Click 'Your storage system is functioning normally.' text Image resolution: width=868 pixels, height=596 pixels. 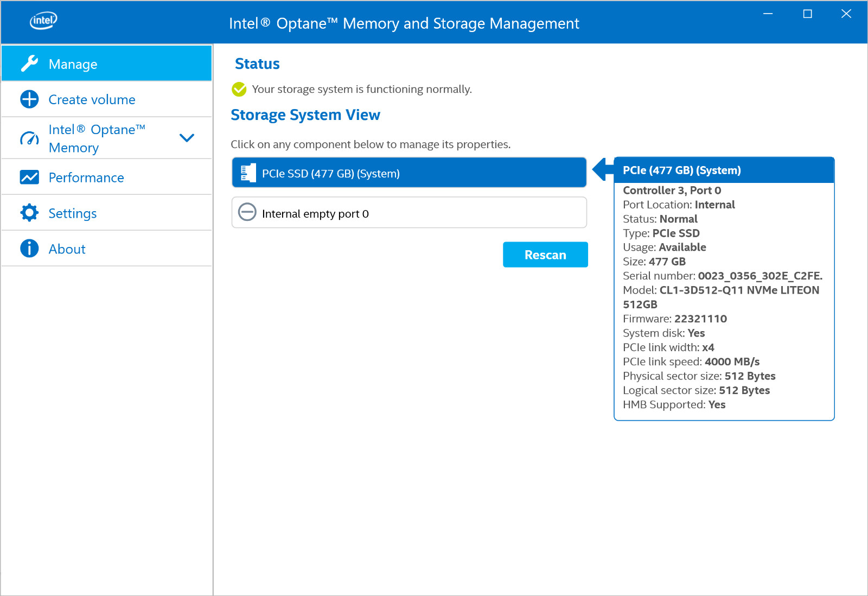362,89
